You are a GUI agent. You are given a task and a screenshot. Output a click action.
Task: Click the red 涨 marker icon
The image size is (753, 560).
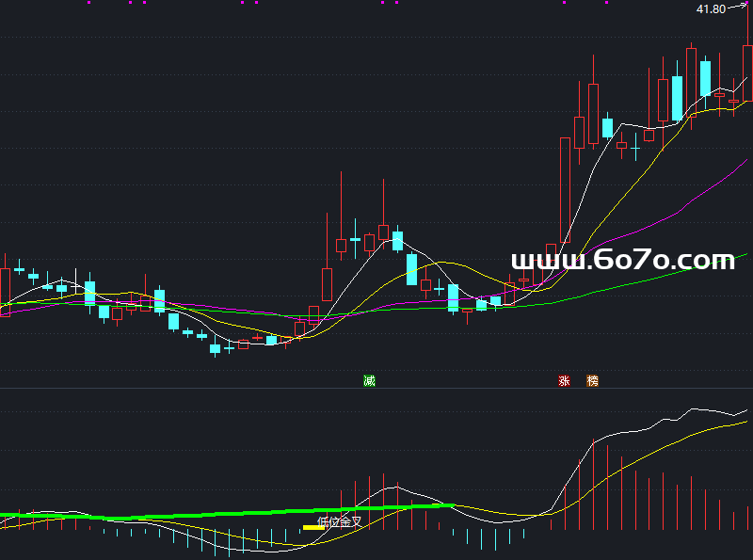[x=565, y=381]
